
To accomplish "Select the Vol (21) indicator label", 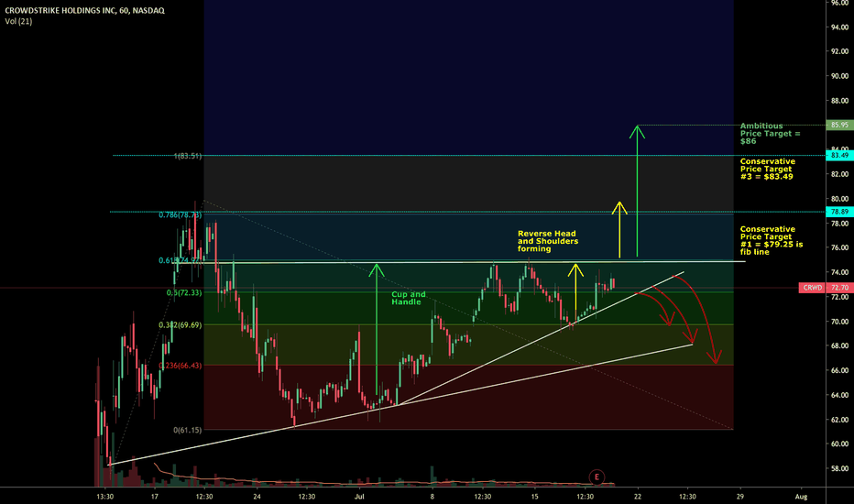I will [18, 21].
